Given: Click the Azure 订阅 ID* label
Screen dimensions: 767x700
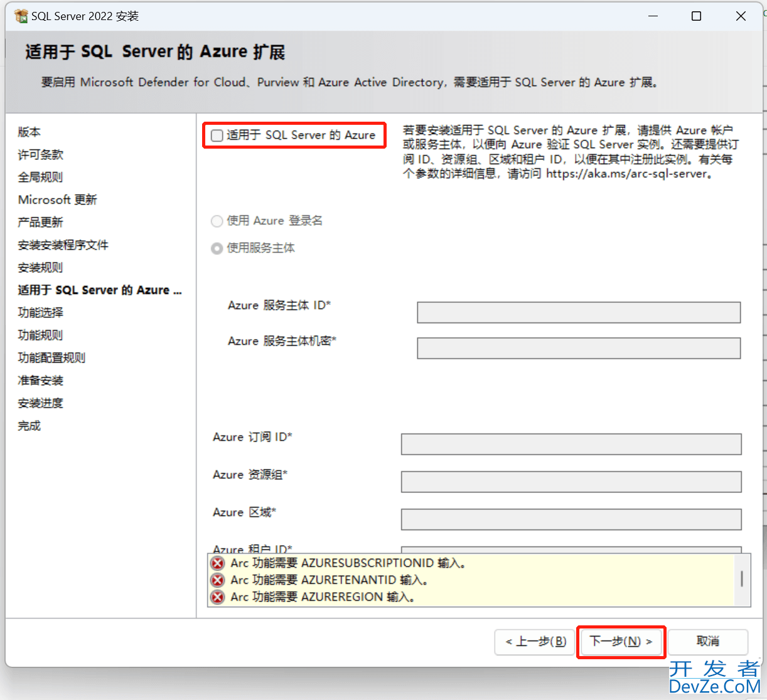Looking at the screenshot, I should [x=253, y=437].
